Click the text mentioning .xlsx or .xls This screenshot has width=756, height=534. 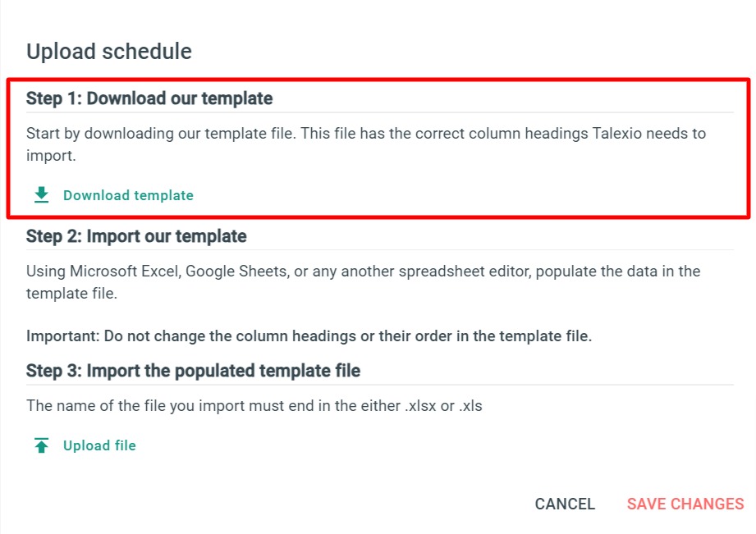click(x=254, y=405)
